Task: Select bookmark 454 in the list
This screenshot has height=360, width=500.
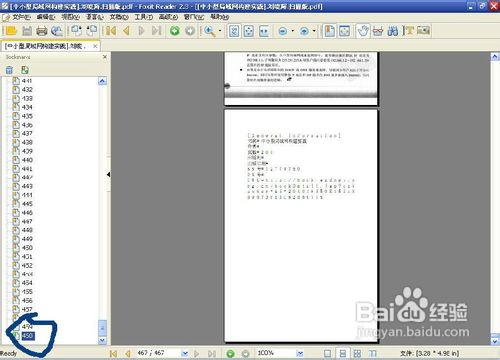Action: click(27, 283)
